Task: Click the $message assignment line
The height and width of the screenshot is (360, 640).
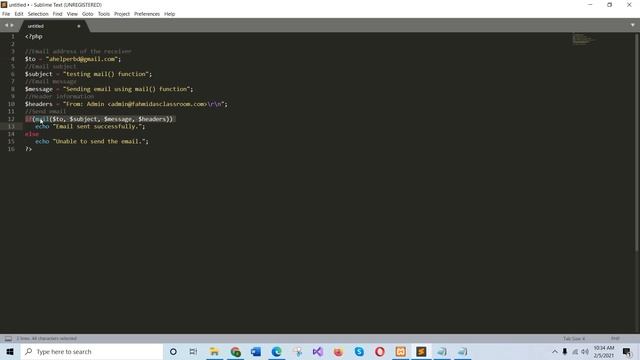Action: tap(109, 89)
